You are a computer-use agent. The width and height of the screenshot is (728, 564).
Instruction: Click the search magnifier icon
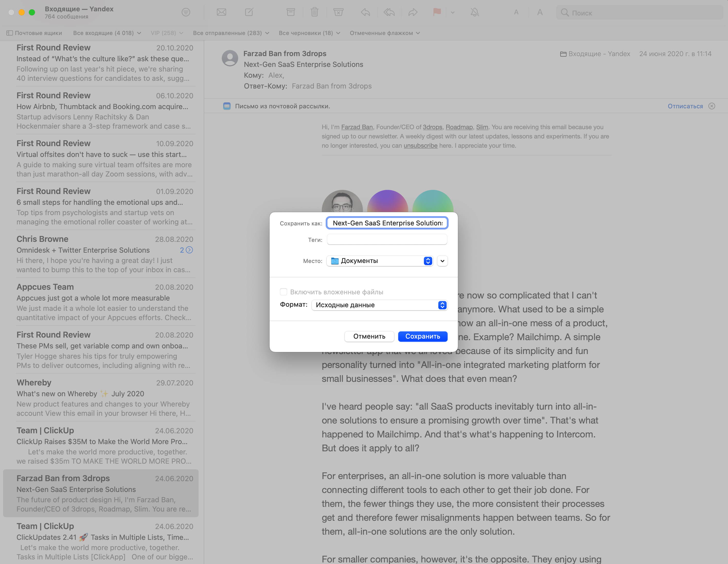(564, 13)
